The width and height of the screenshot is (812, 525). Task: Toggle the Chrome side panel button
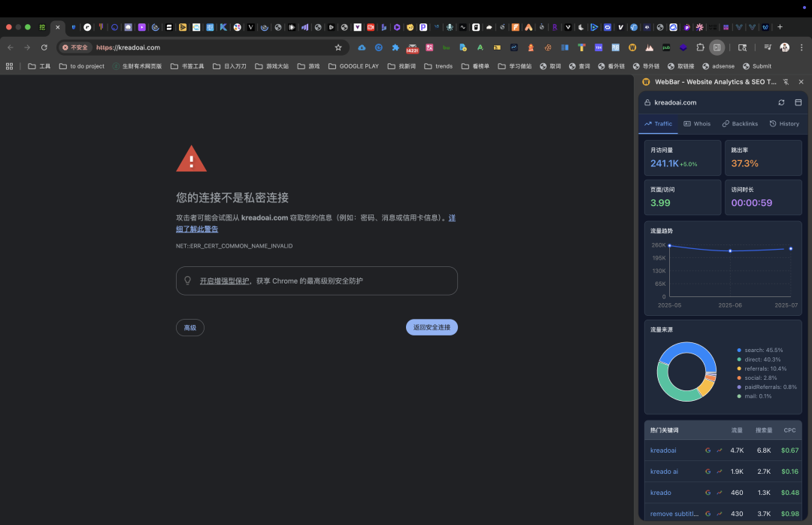pos(717,47)
